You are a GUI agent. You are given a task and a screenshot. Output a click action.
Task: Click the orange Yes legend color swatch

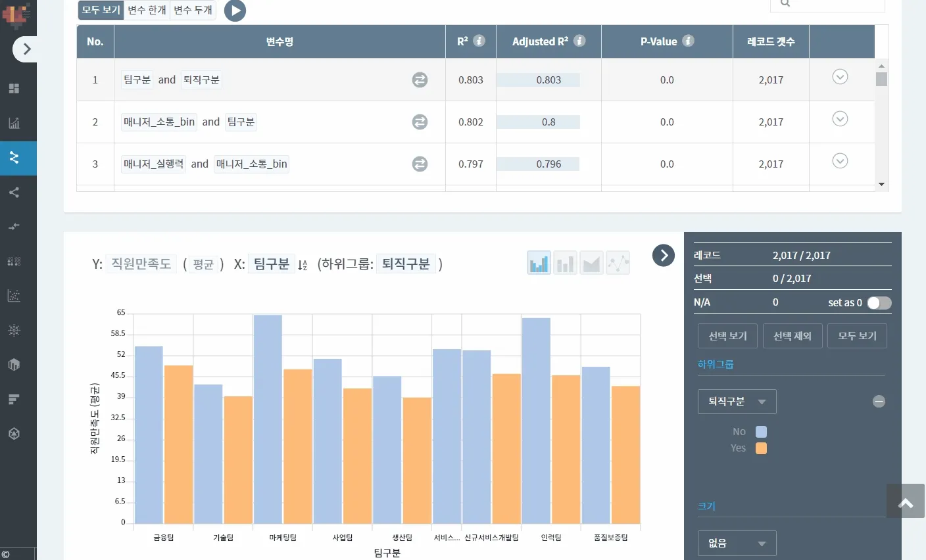tap(761, 448)
